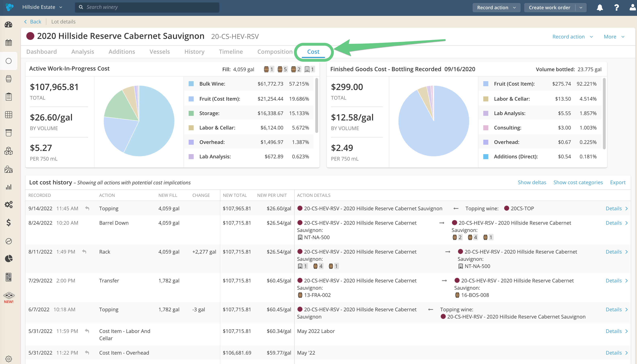Expand Details for the 9/14/2022 Topping row

coord(617,208)
